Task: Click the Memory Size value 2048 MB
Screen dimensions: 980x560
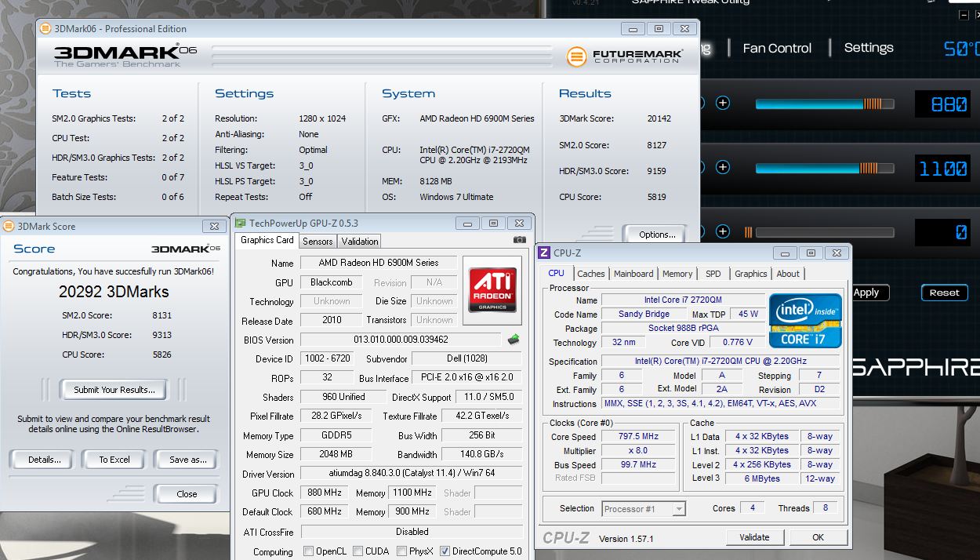Action: point(336,454)
